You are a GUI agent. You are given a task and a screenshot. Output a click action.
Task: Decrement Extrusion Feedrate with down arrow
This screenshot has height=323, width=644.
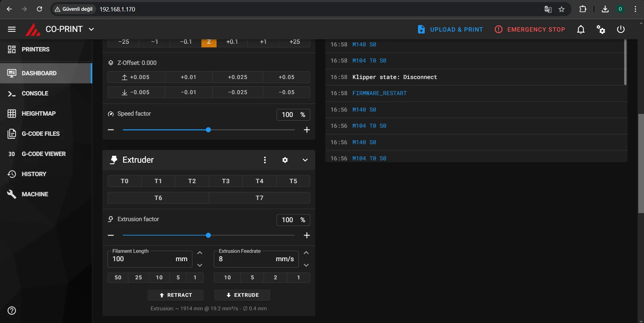[306, 265]
